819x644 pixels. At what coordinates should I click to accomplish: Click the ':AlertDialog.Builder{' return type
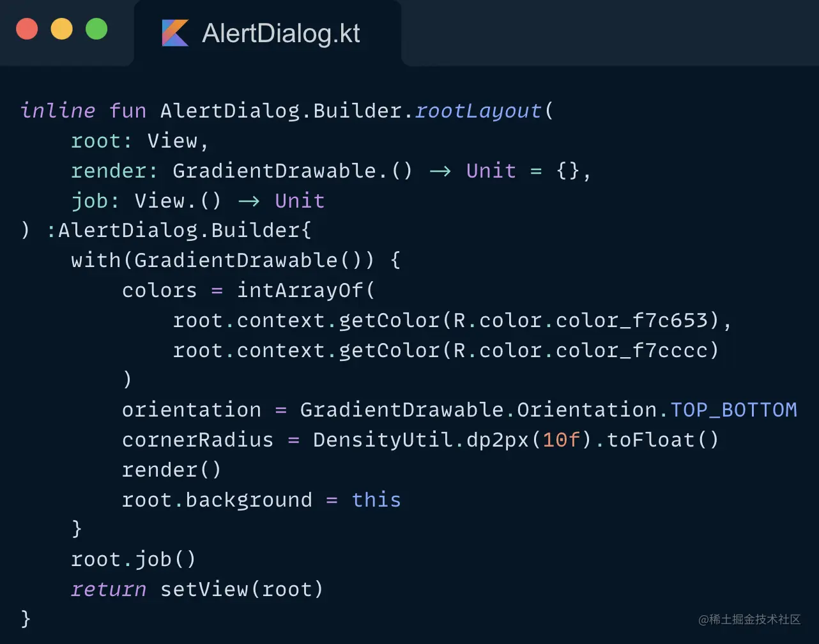point(179,230)
